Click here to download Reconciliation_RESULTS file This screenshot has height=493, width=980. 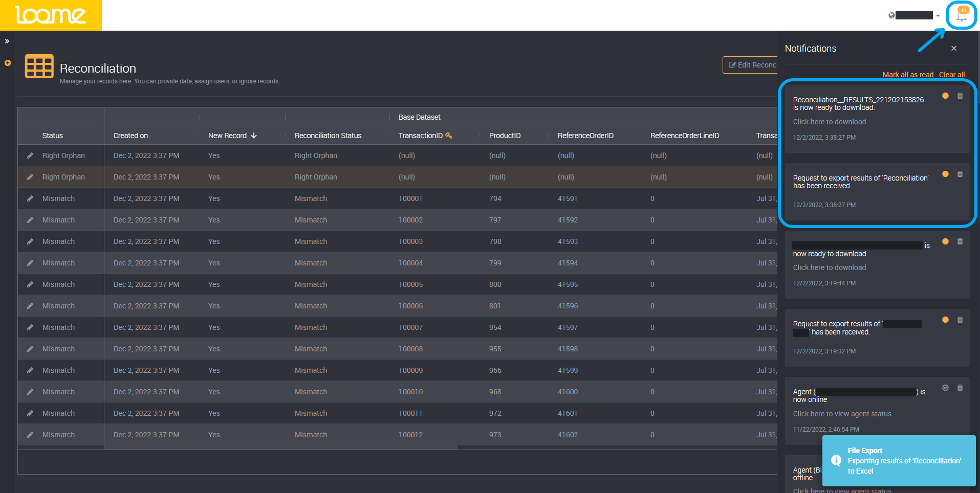tap(830, 122)
